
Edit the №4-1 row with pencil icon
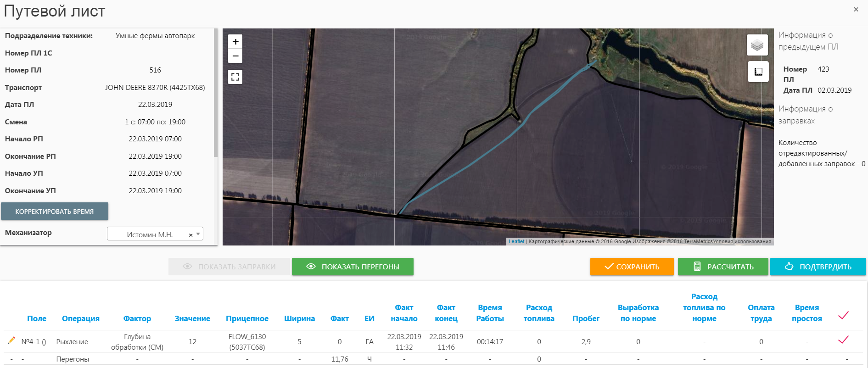11,340
